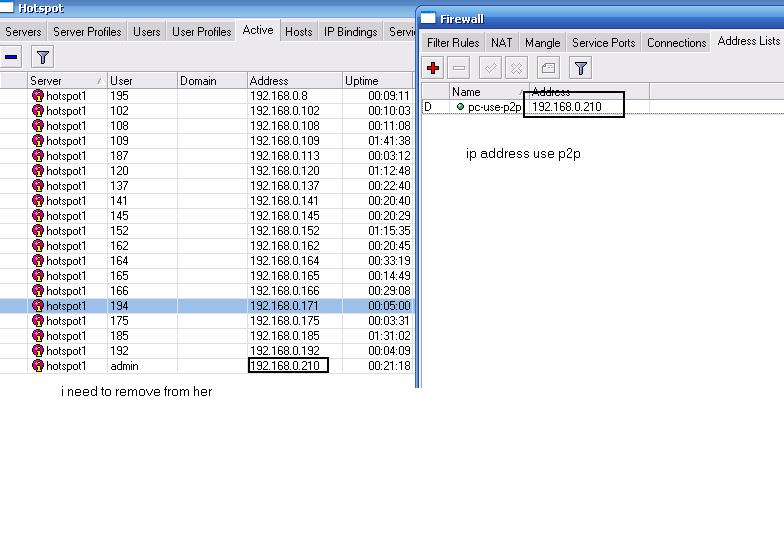The height and width of the screenshot is (538, 784).
Task: Open the filter funnel in Hotspot toolbar
Action: pyautogui.click(x=42, y=57)
